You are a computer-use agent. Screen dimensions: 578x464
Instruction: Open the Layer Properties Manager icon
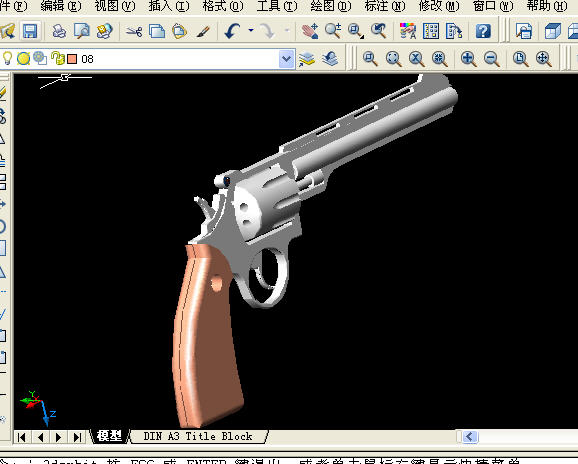[307, 59]
